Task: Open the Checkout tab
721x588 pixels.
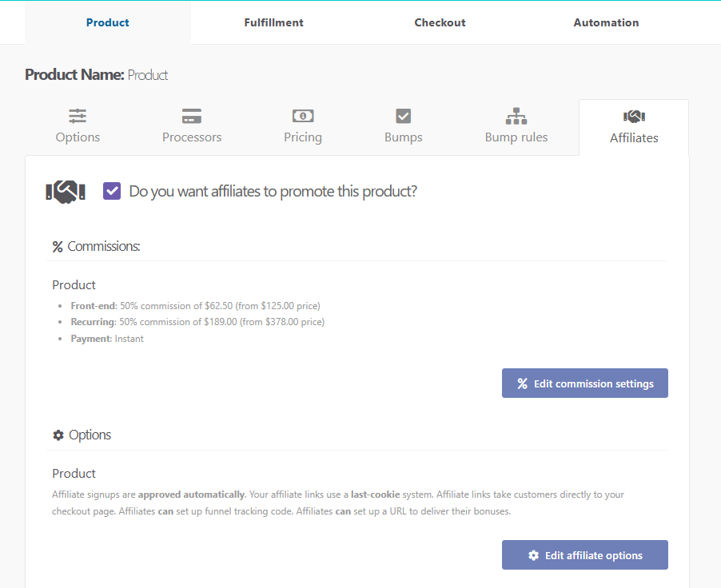Action: click(440, 22)
